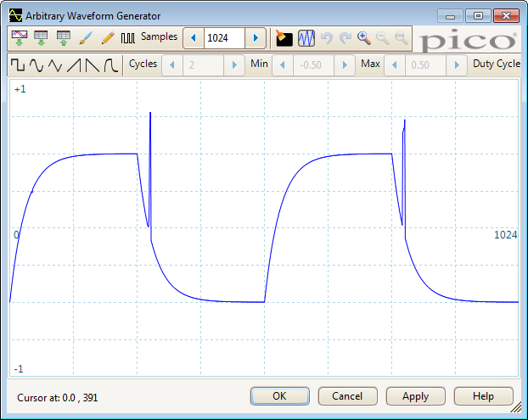Click the Arbitrary Waveform Generator title icon
The image size is (528, 420).
[15, 15]
